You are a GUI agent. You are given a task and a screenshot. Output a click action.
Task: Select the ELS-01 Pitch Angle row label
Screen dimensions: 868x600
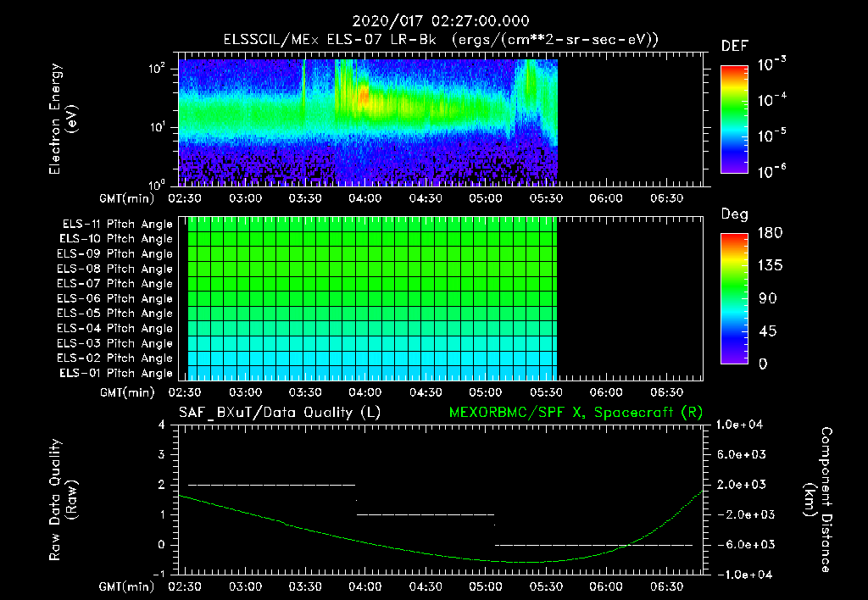pyautogui.click(x=116, y=373)
